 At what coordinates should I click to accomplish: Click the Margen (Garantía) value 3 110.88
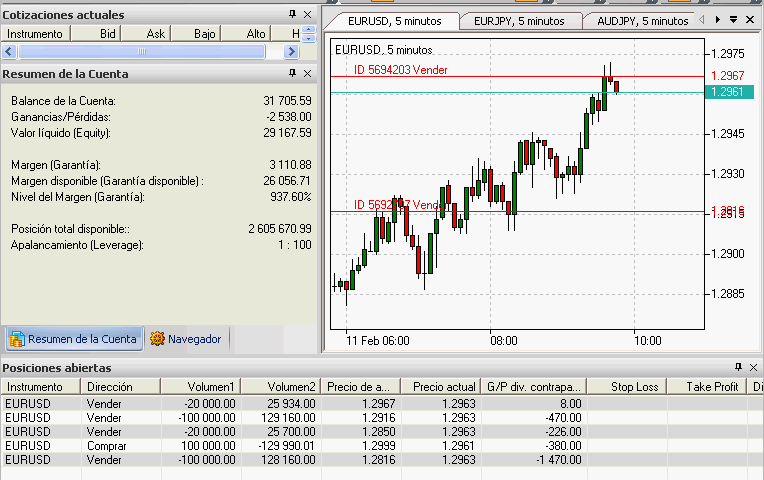click(x=290, y=165)
